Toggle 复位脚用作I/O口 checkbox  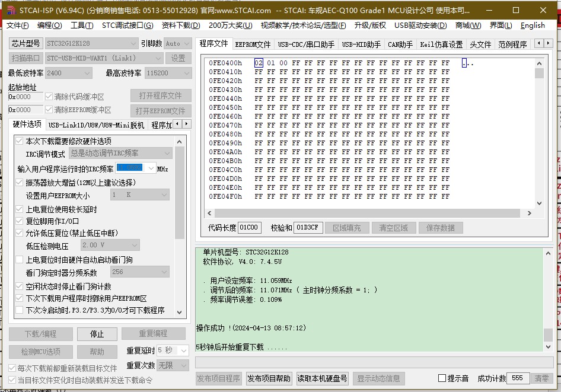click(20, 221)
